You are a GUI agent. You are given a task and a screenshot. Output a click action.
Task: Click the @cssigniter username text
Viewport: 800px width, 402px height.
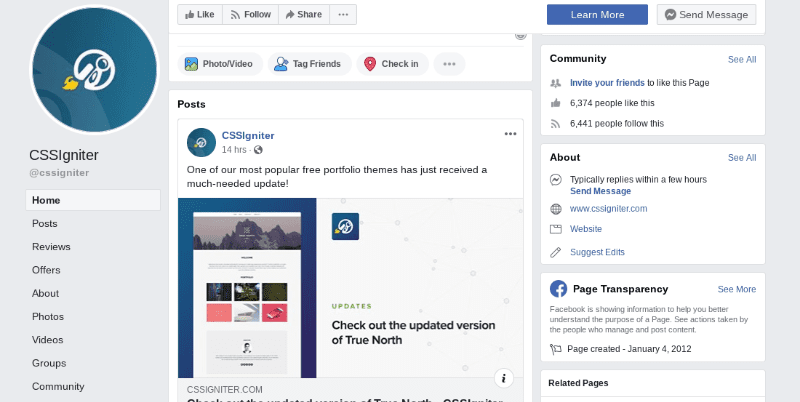[59, 173]
